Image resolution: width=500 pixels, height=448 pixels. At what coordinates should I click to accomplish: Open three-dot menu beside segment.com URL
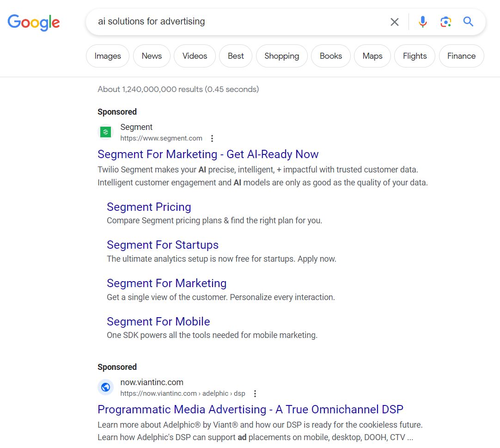click(212, 138)
